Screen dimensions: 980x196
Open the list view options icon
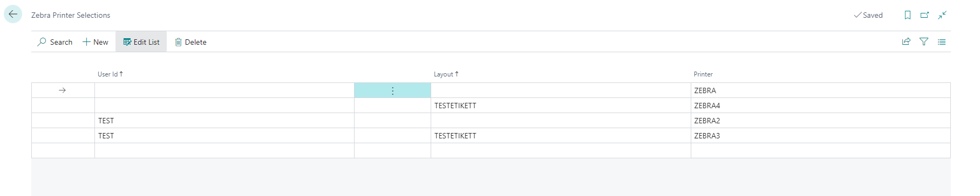pos(942,41)
